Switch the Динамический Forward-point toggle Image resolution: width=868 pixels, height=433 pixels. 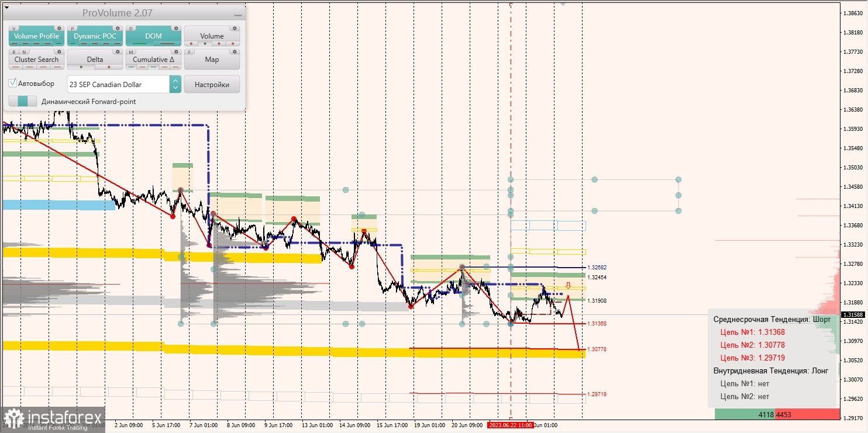click(x=23, y=101)
